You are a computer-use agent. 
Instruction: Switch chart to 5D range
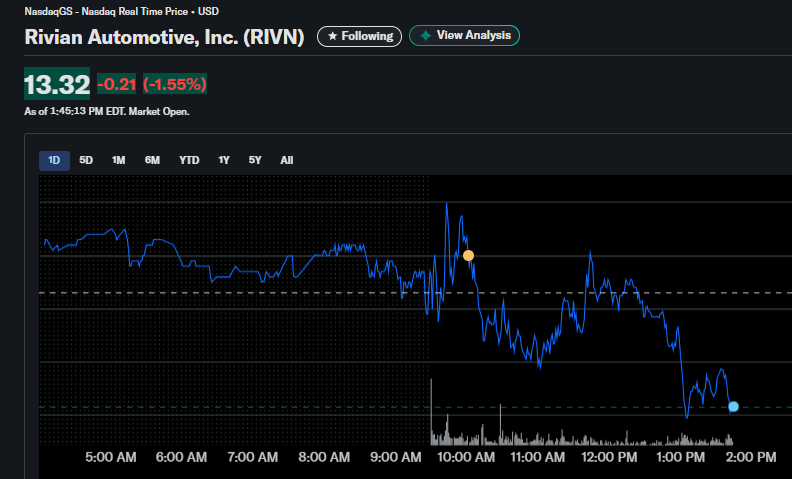click(x=86, y=161)
